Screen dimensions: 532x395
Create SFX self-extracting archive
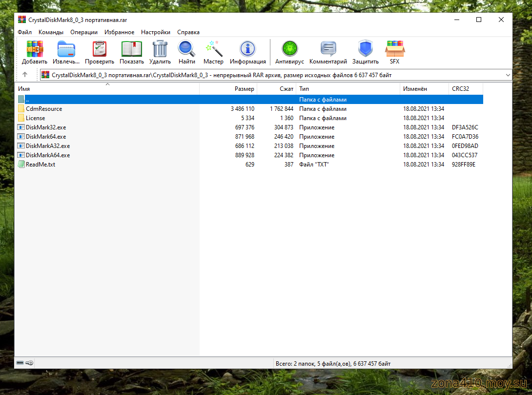(394, 49)
